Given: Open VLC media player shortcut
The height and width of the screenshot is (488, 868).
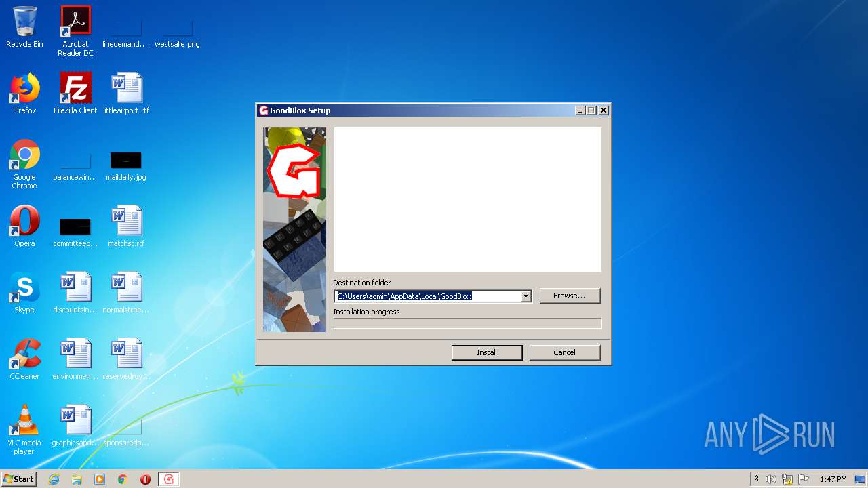Looking at the screenshot, I should coord(24,430).
